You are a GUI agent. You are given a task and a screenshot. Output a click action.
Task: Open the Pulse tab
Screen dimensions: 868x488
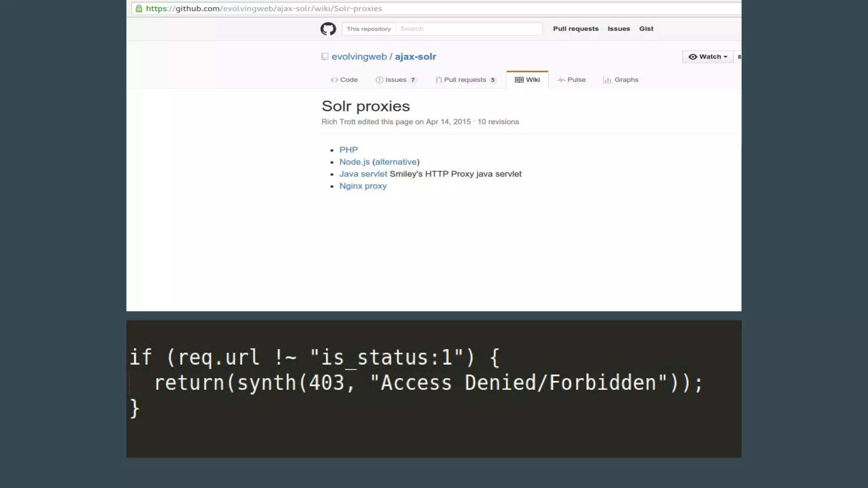572,80
